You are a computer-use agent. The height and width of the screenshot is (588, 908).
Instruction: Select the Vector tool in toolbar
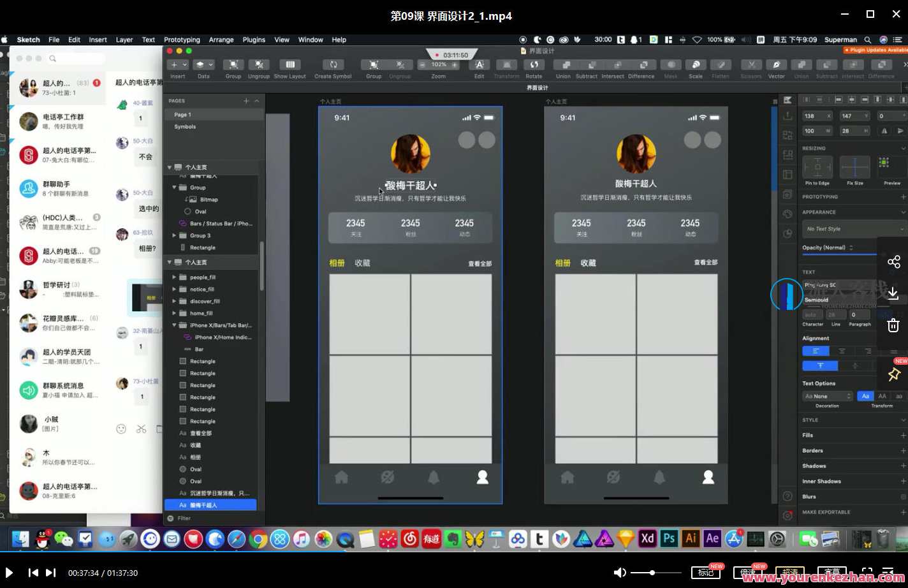(x=776, y=65)
